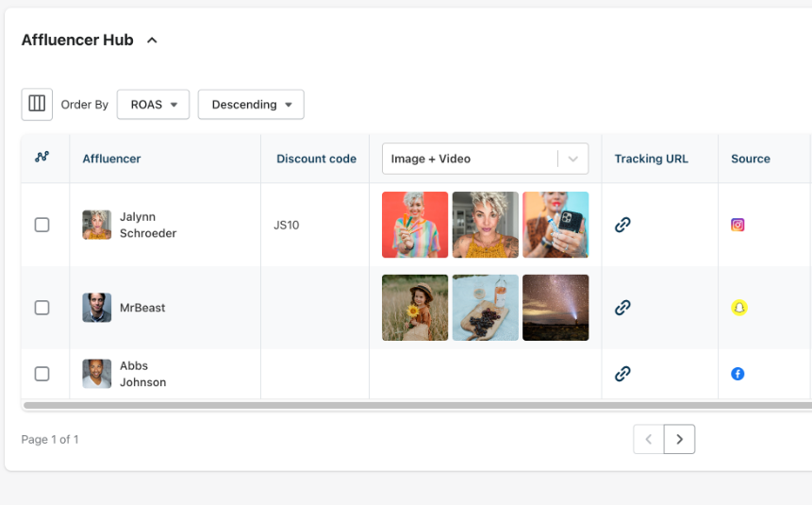Go to the previous page
This screenshot has height=505, width=812.
[649, 439]
